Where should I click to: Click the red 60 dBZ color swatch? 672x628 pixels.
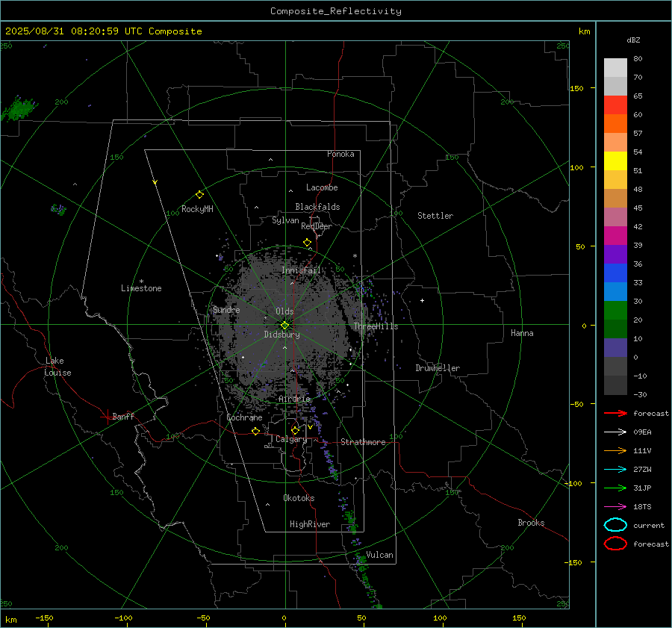point(615,105)
